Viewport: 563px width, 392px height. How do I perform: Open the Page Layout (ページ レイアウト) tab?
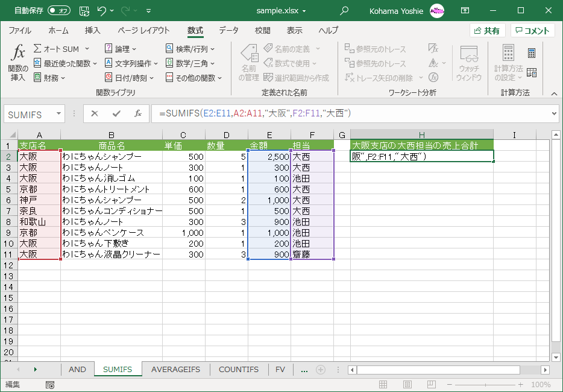coord(143,31)
